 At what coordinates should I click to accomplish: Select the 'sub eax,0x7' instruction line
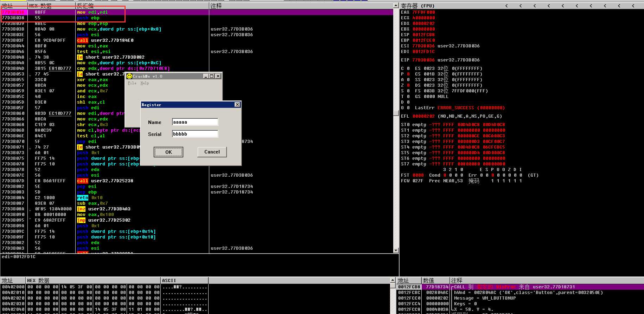pyautogui.click(x=93, y=203)
